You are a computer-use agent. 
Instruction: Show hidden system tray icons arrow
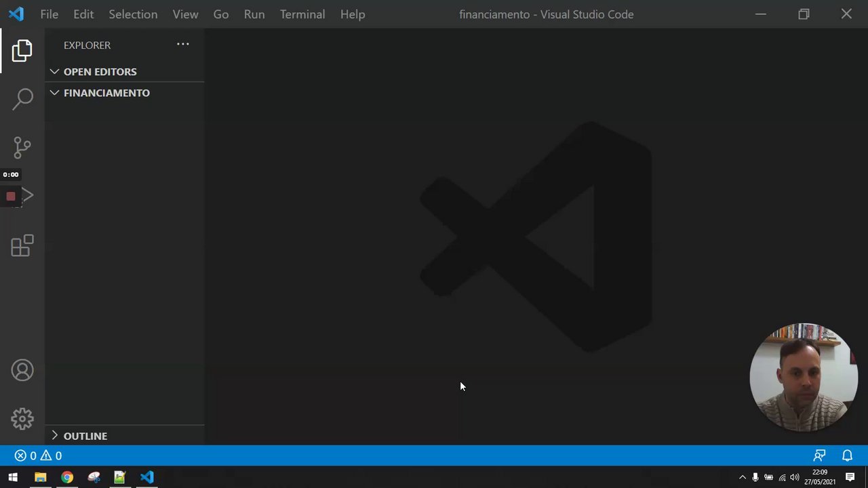click(x=743, y=477)
